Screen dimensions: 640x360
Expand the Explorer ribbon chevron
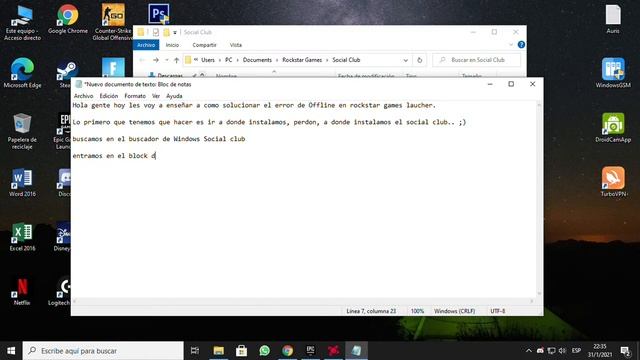511,45
